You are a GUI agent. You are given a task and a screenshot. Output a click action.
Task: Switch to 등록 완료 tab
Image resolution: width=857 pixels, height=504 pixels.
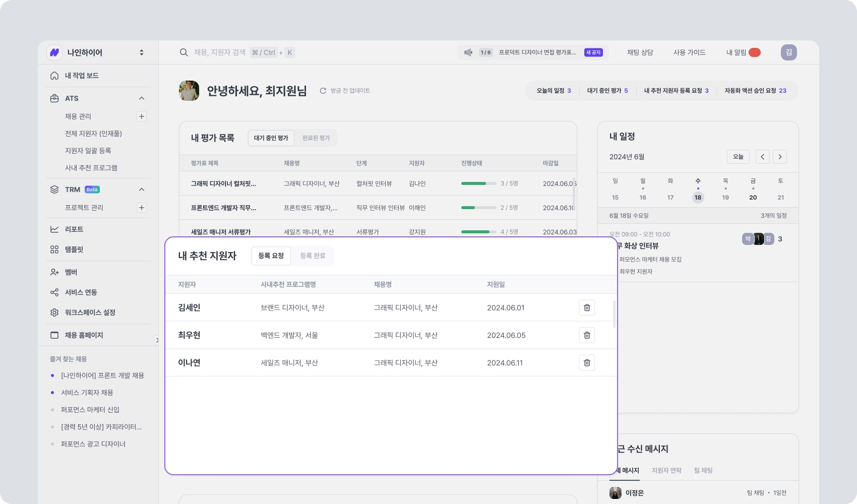point(313,256)
